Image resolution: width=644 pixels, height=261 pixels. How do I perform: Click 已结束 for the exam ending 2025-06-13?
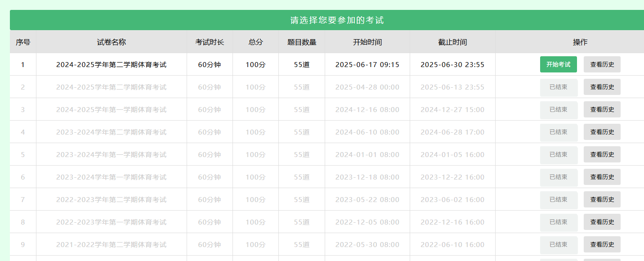point(559,87)
